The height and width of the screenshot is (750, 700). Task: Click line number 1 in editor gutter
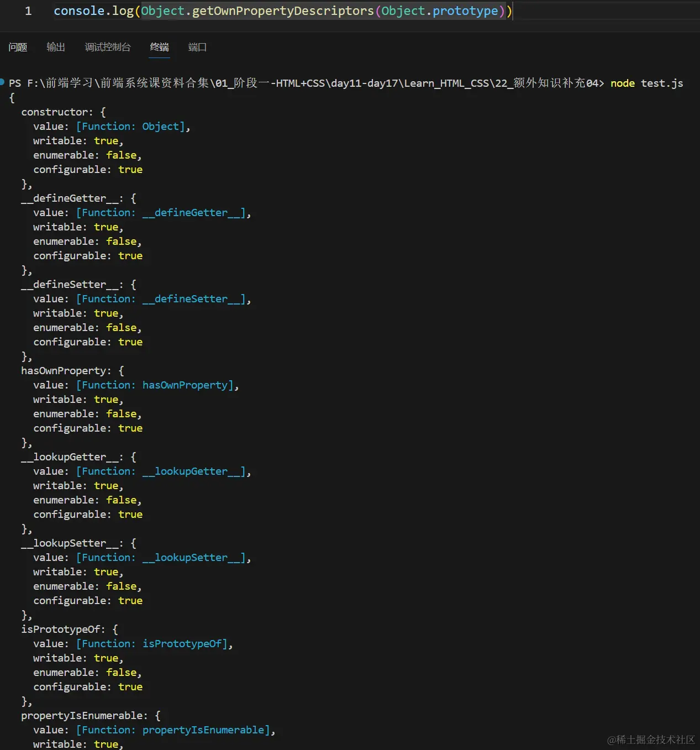pos(28,11)
